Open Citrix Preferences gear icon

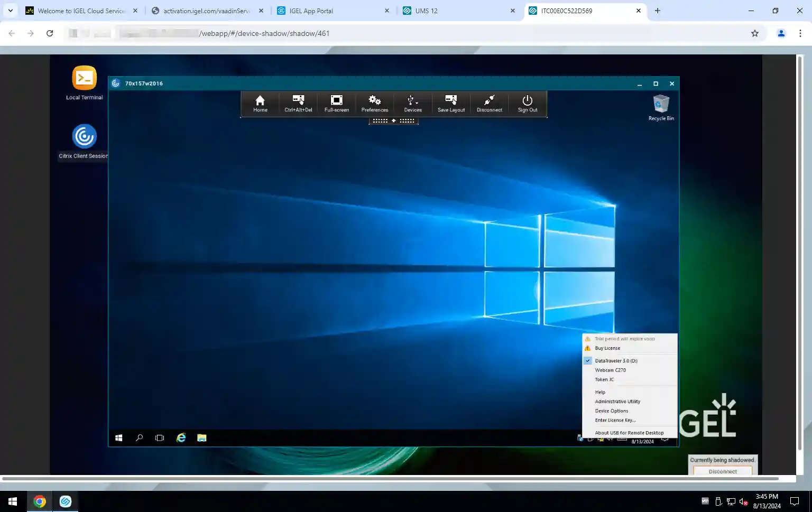click(x=374, y=104)
